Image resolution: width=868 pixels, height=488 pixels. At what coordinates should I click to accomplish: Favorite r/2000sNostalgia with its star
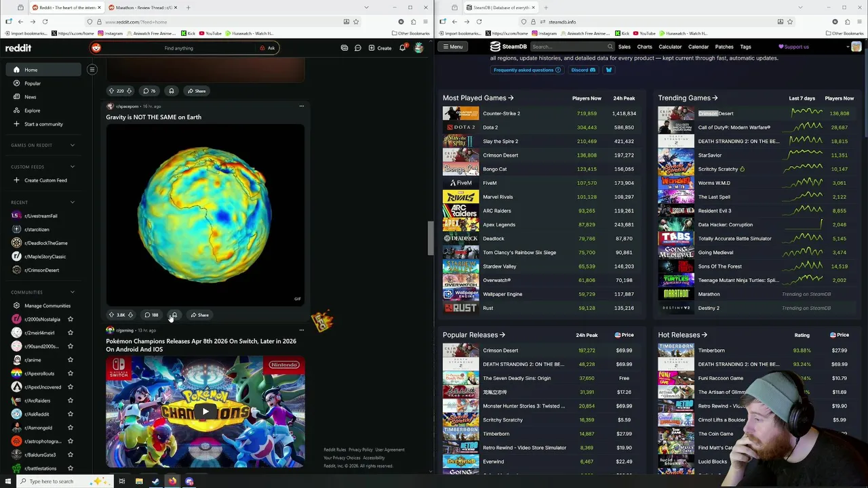pos(71,319)
